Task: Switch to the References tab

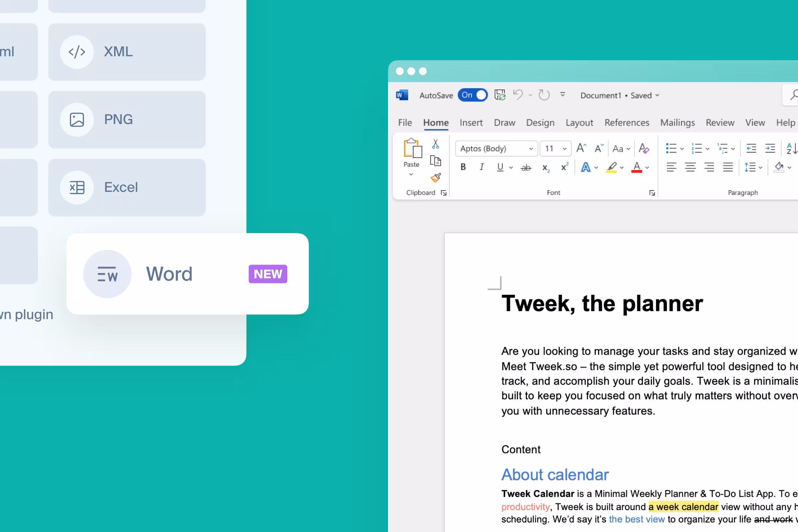Action: point(627,122)
